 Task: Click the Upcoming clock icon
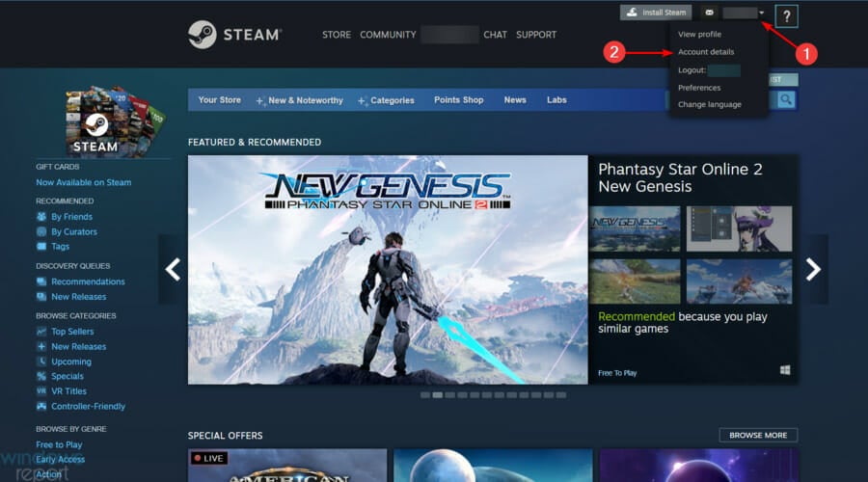coord(41,361)
